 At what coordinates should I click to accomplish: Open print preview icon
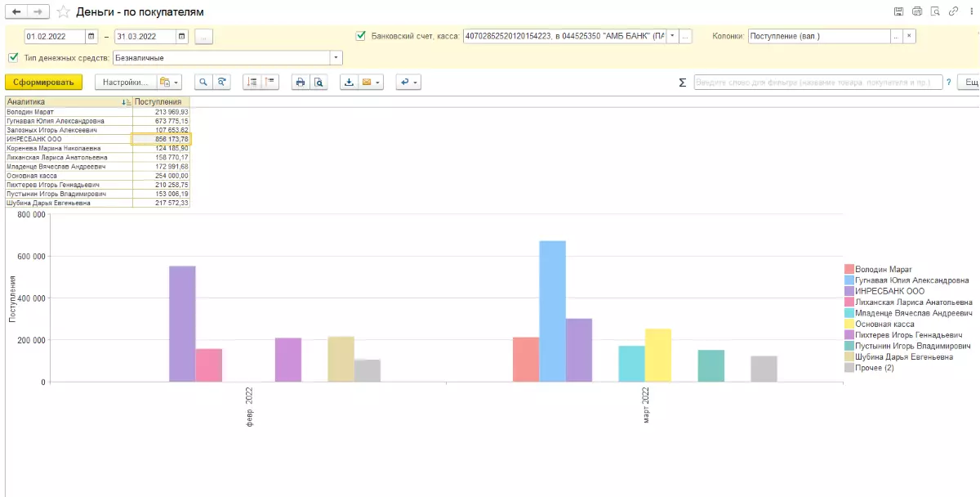[319, 83]
